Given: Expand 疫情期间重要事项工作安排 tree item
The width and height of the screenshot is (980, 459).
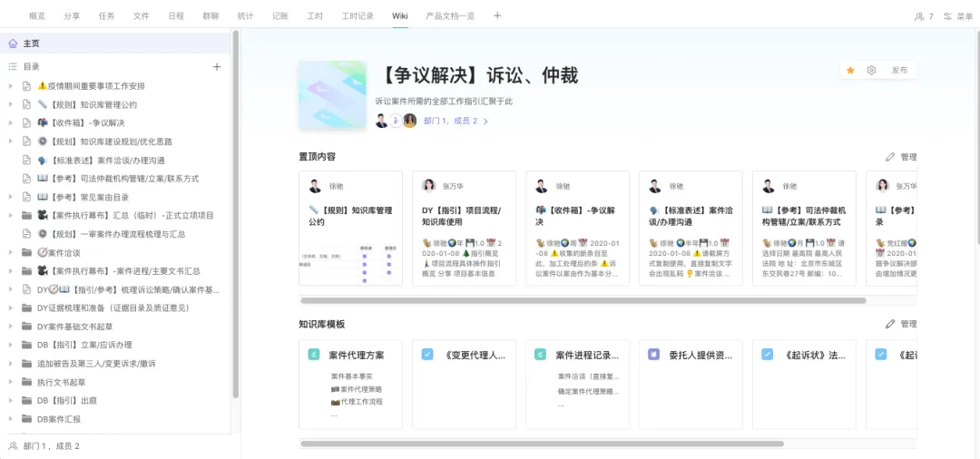Looking at the screenshot, I should [11, 86].
